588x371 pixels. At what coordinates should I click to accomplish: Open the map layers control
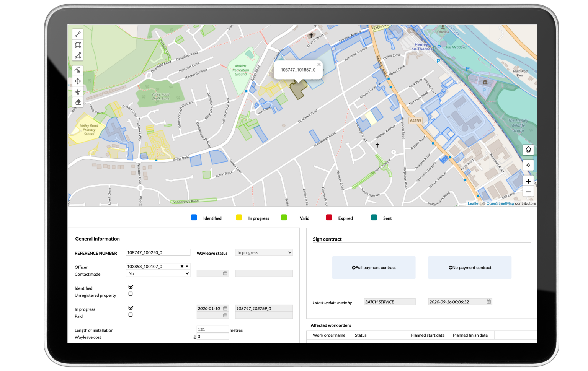[x=528, y=150]
